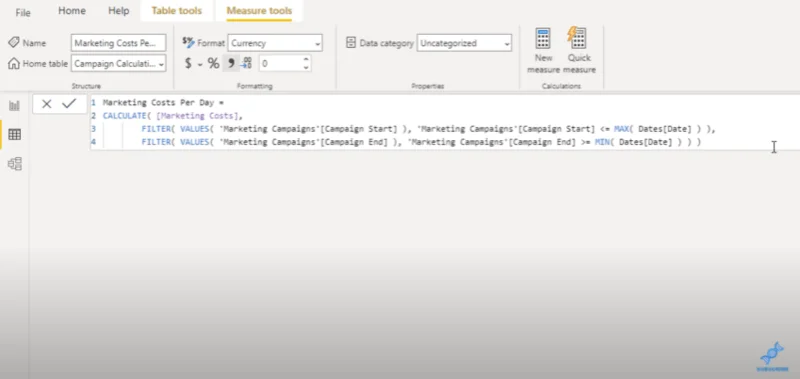Click the Format icon
The image size is (800, 379).
point(188,42)
